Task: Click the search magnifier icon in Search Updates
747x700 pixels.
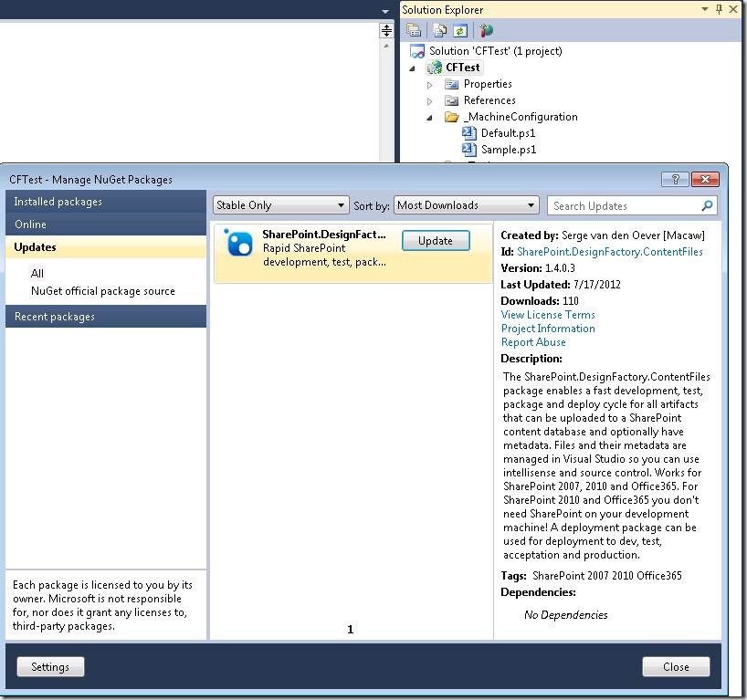Action: click(707, 205)
